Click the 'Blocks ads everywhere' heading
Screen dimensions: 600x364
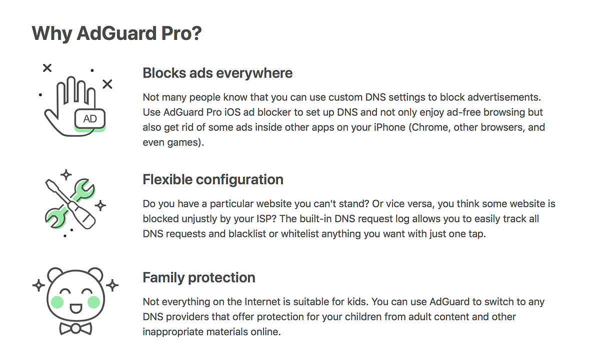217,73
